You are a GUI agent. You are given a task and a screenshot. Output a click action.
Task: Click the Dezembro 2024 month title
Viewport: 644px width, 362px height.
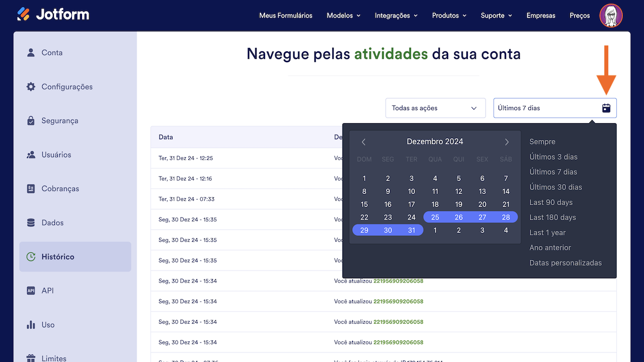pos(435,142)
